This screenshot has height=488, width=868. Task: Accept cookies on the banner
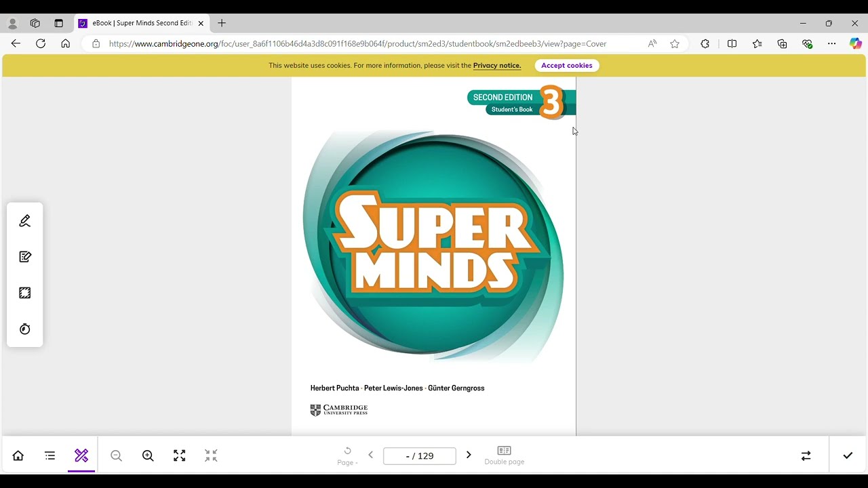tap(567, 66)
